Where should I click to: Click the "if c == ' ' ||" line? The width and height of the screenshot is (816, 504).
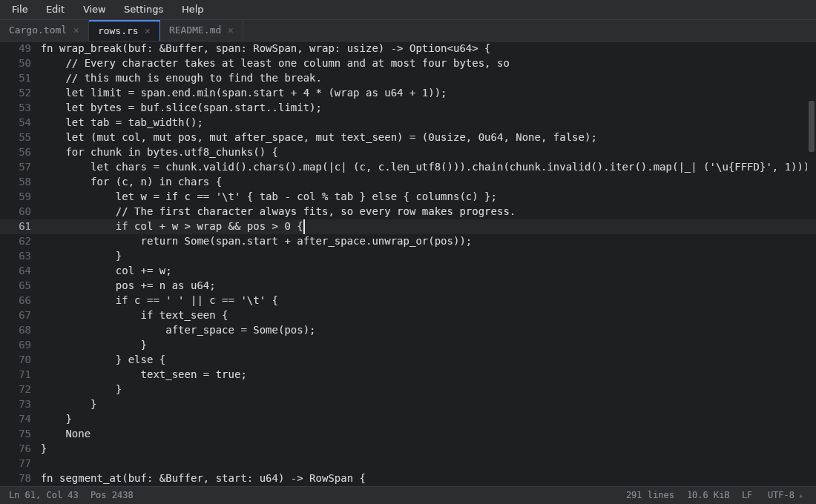tap(197, 301)
